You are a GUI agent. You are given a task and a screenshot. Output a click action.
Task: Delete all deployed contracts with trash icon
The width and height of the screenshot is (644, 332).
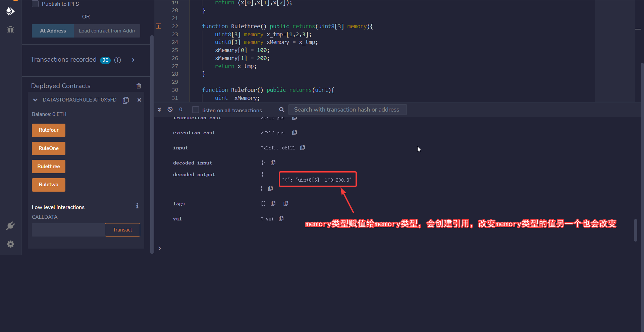[x=139, y=86]
